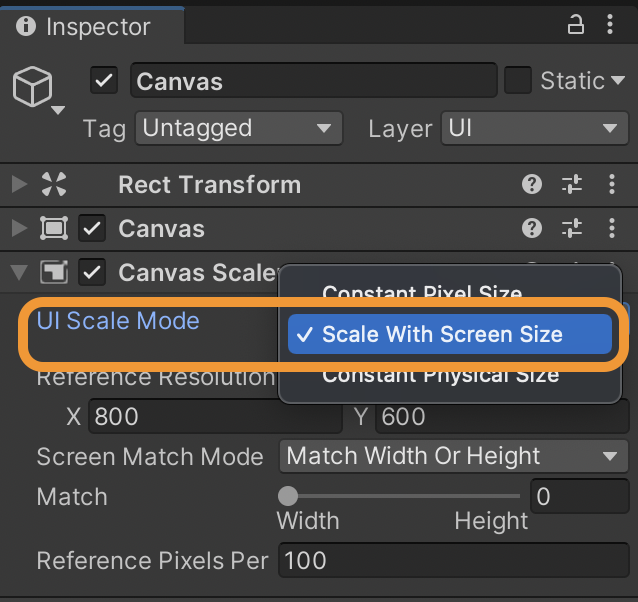Open Canvas component preset sliders icon

point(572,228)
